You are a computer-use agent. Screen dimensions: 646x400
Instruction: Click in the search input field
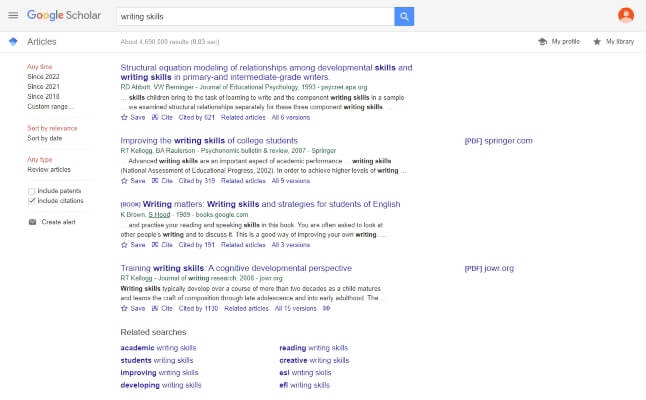[255, 16]
